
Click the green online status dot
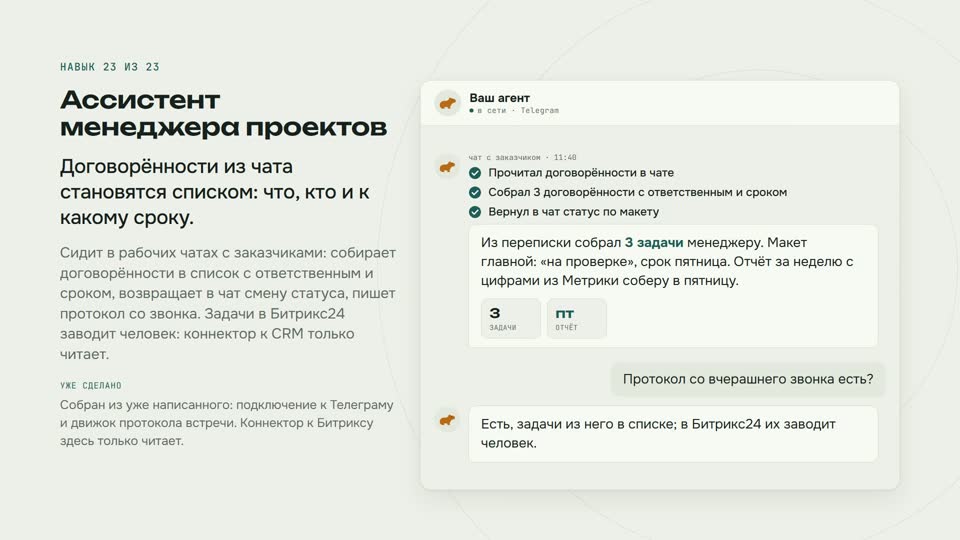click(x=471, y=111)
